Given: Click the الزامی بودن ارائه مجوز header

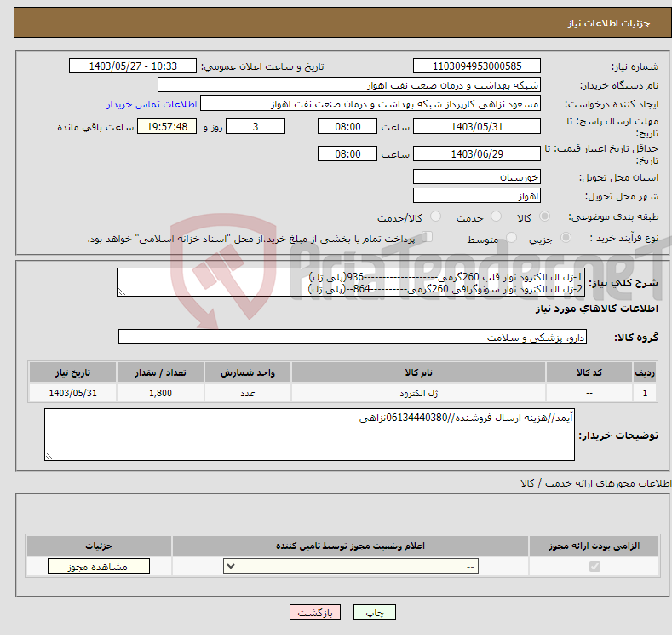Looking at the screenshot, I should click(x=594, y=546).
